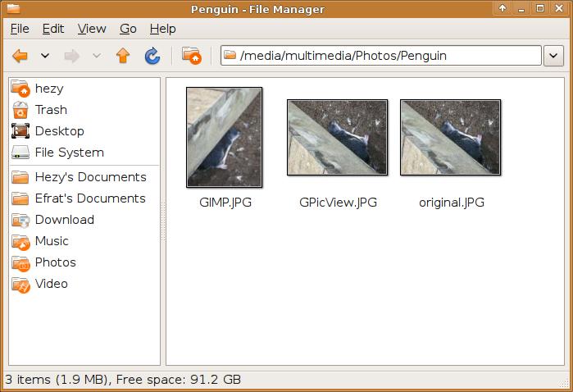Open the View menu
The width and height of the screenshot is (573, 392).
[92, 29]
